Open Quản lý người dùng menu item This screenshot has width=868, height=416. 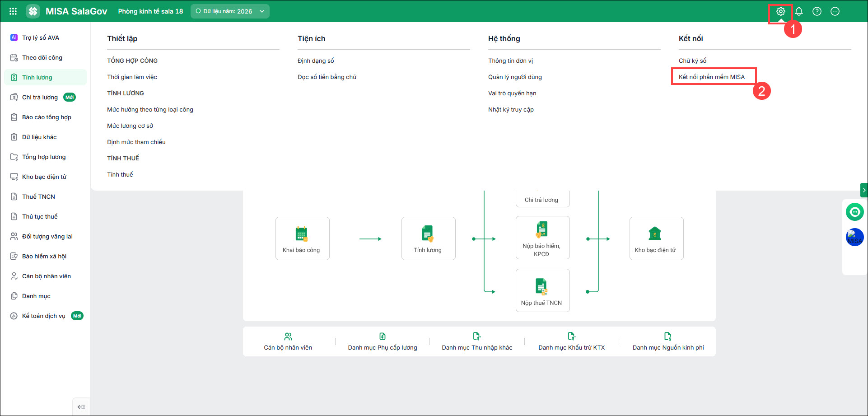point(515,77)
